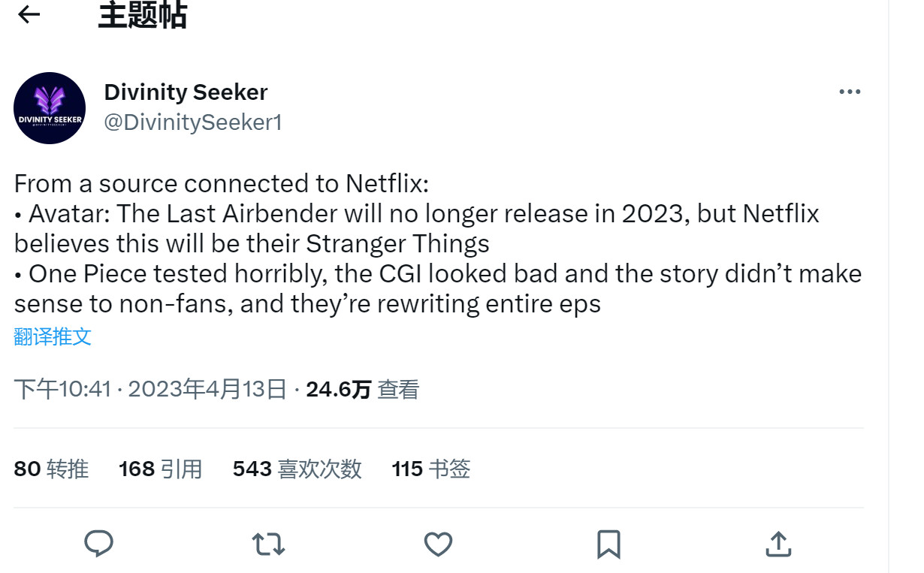Open the Divinity Seeker profile avatar

pos(50,108)
